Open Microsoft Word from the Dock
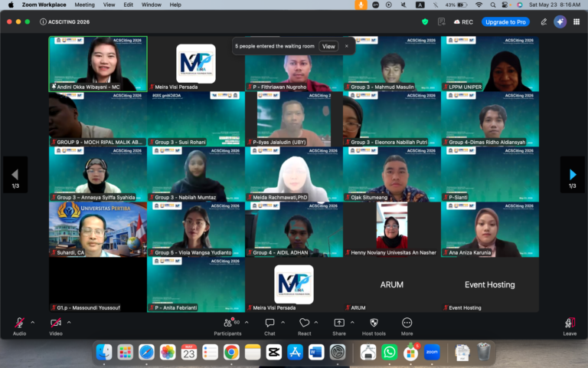588x368 pixels. pyautogui.click(x=316, y=352)
